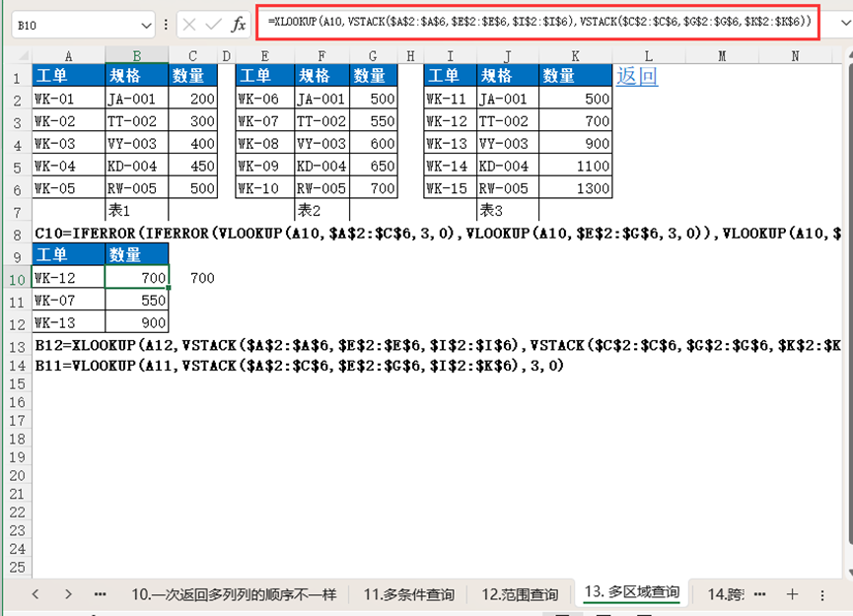Viewport: 853px width, 616px height.
Task: Click the B12=XLOOKUP formula text row
Action: tap(438, 345)
